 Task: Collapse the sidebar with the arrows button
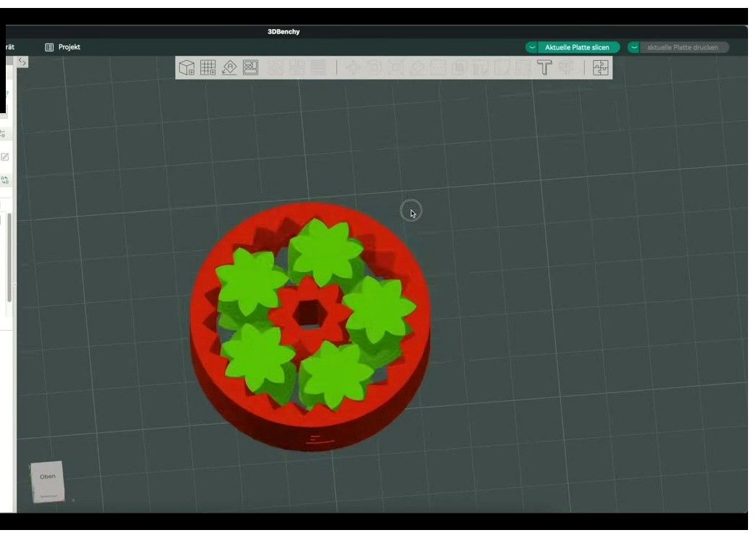22,62
